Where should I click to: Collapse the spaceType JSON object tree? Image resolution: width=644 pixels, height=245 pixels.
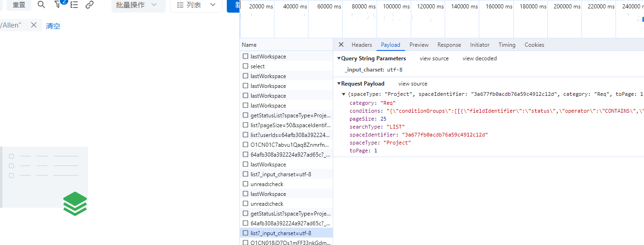pos(344,94)
